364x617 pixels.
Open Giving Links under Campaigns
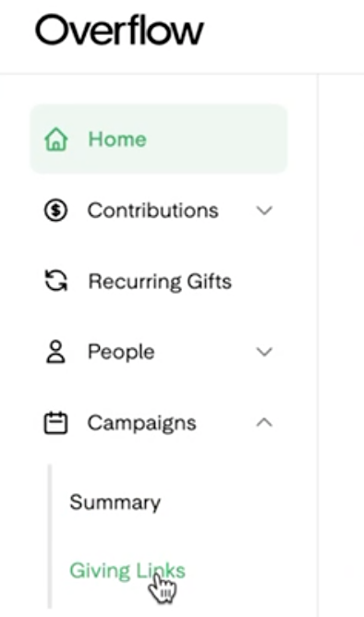(127, 571)
